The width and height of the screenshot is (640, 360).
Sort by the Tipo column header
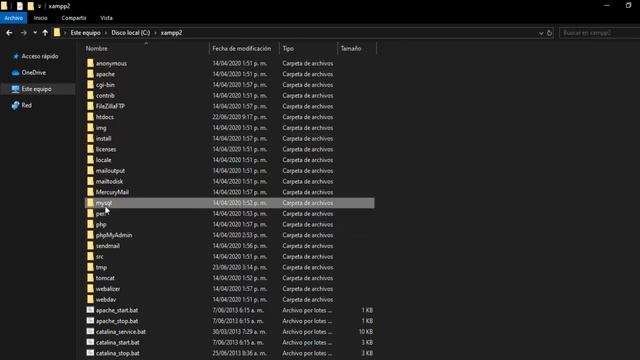pyautogui.click(x=288, y=49)
